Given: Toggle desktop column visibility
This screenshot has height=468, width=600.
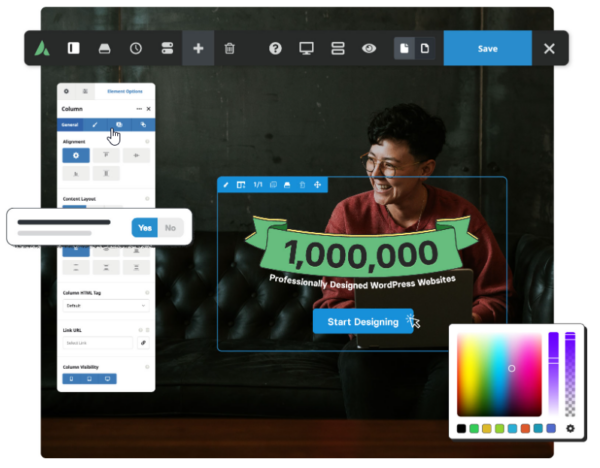Looking at the screenshot, I should (x=108, y=379).
